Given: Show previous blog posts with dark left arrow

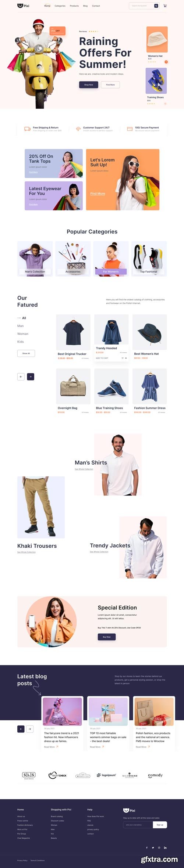Looking at the screenshot, I should click(x=21, y=729).
